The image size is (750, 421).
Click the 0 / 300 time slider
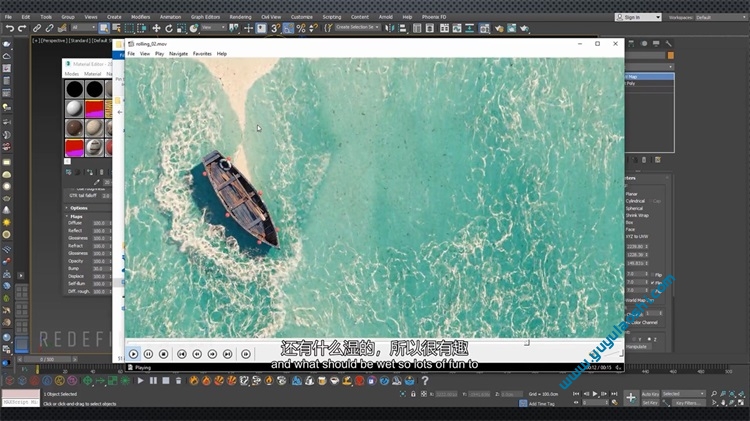tap(47, 359)
